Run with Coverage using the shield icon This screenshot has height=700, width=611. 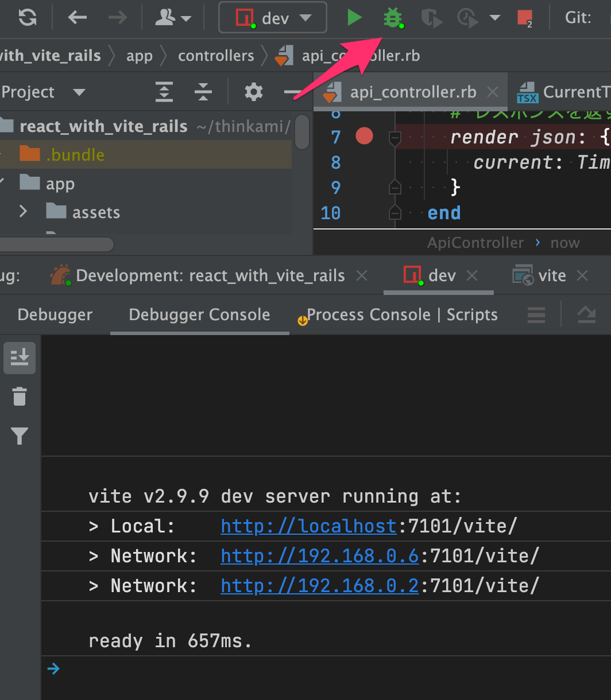click(431, 17)
